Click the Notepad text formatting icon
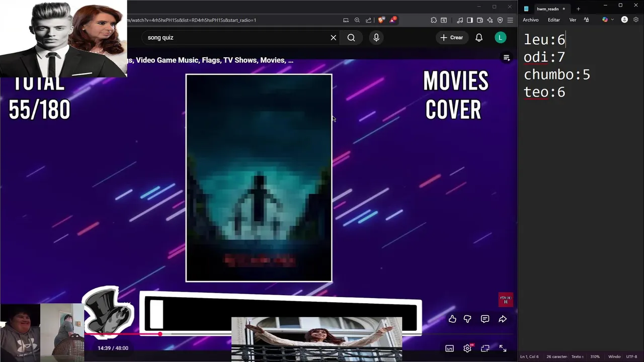 point(586,20)
